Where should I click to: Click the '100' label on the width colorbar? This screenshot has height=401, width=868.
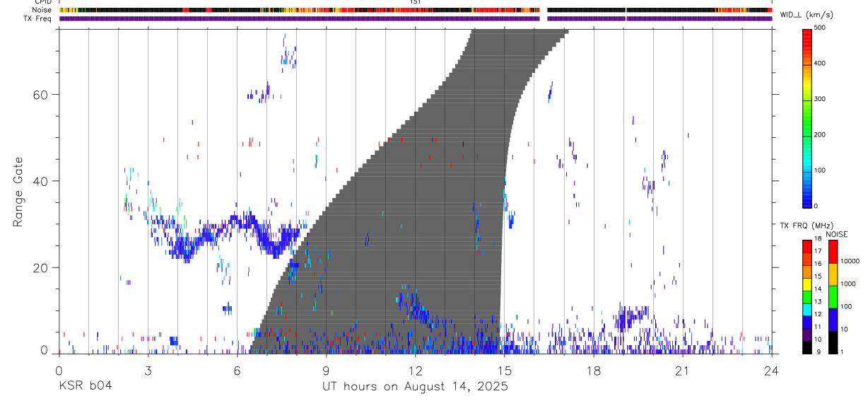click(819, 170)
